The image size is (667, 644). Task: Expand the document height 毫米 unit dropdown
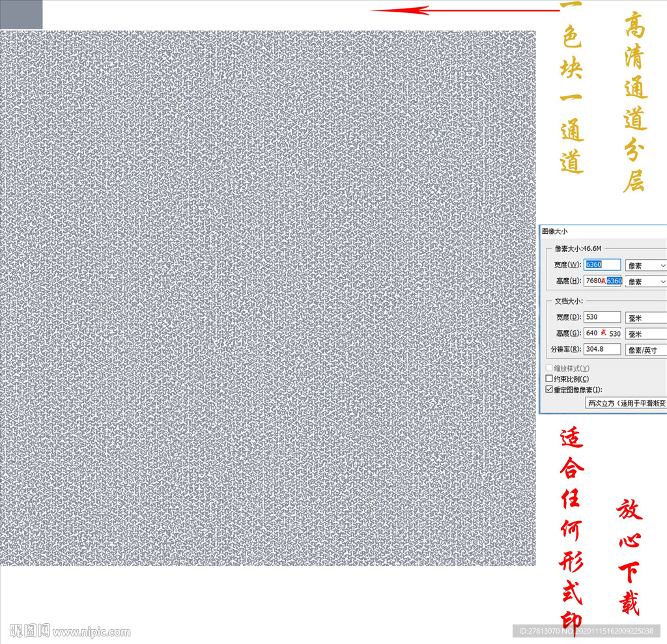point(646,334)
